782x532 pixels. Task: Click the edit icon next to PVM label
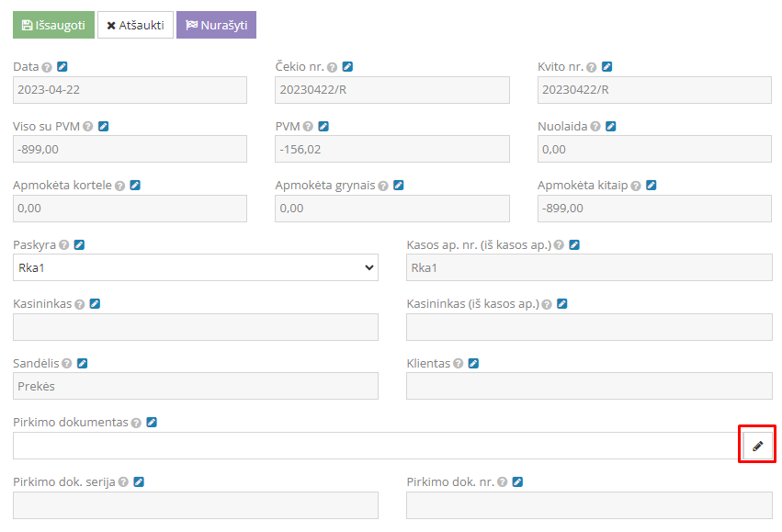[323, 127]
